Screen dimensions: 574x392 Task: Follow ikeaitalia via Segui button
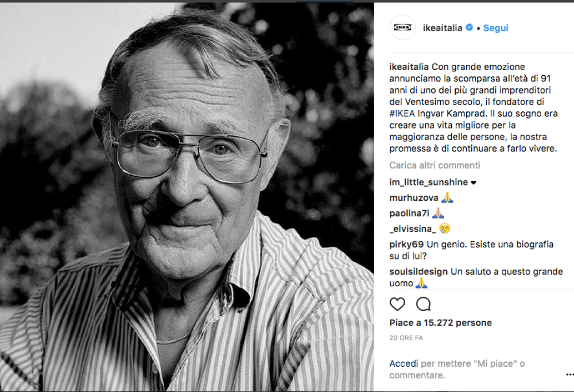tap(495, 28)
